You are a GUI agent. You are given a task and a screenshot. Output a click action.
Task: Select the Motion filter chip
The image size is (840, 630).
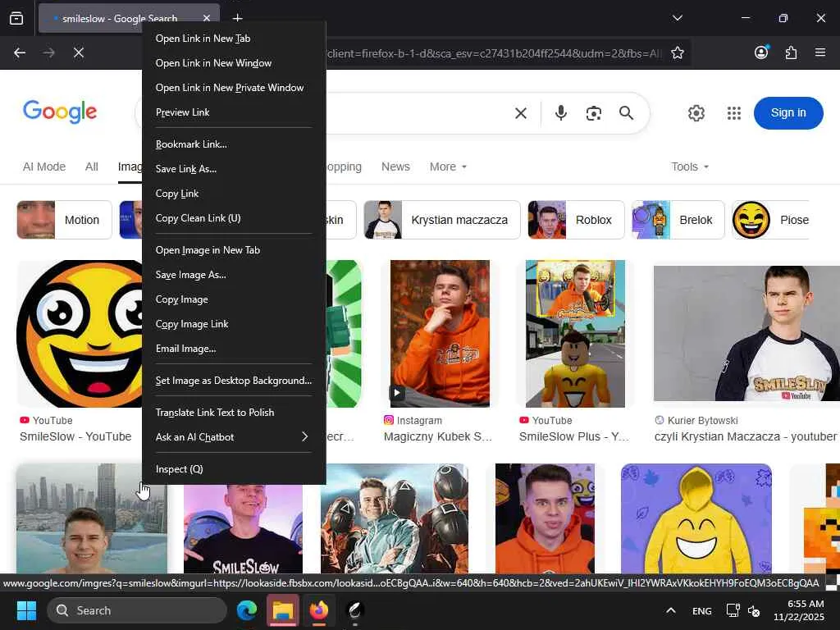64,220
